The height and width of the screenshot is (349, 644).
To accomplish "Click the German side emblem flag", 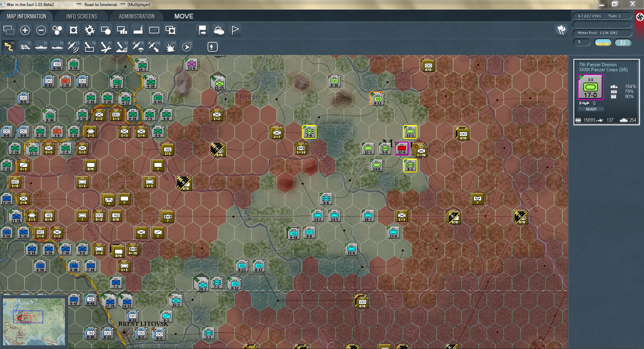I will pos(639,17).
